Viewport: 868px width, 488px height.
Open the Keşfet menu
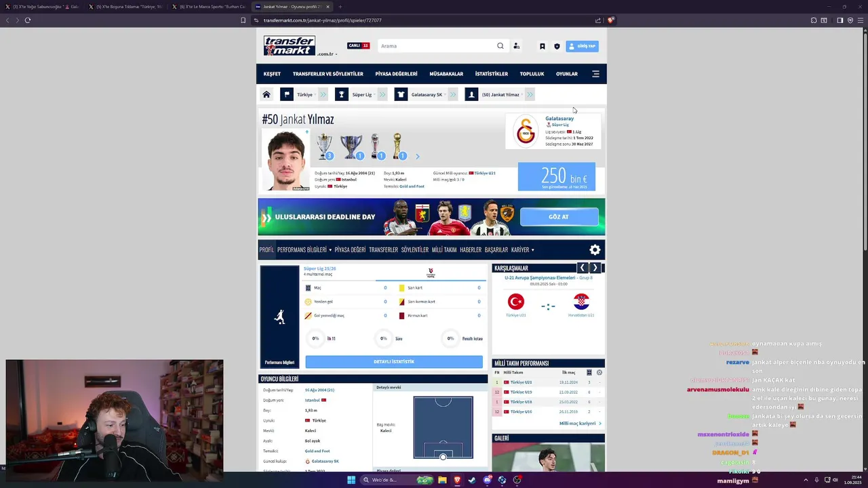tap(272, 74)
